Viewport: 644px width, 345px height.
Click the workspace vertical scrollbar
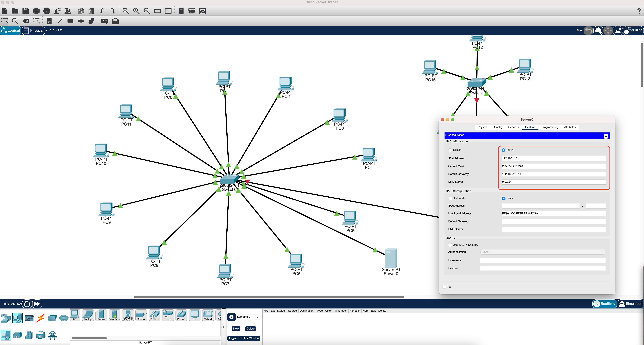coord(642,65)
